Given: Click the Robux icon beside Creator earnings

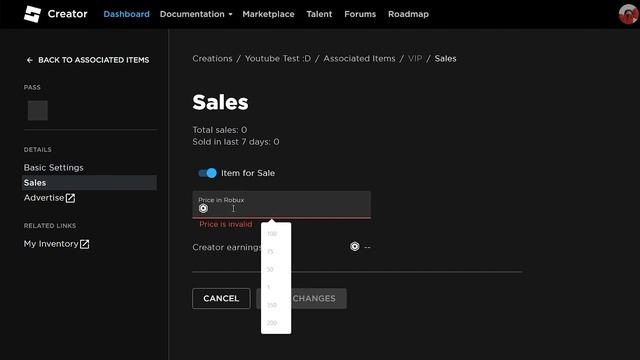Looking at the screenshot, I should click(355, 247).
